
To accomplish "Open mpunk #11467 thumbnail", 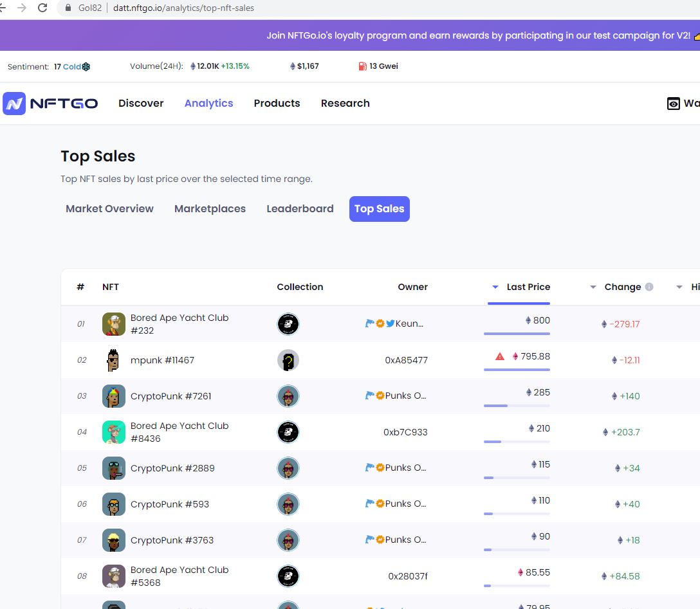I will point(114,360).
